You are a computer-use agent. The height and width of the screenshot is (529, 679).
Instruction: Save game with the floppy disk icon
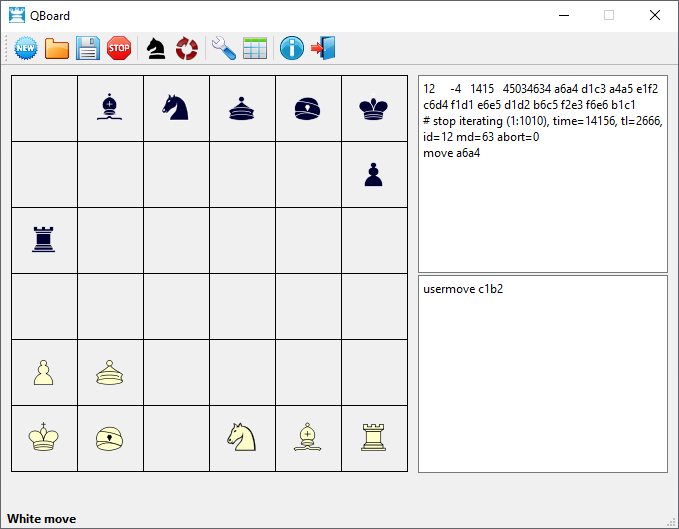88,48
